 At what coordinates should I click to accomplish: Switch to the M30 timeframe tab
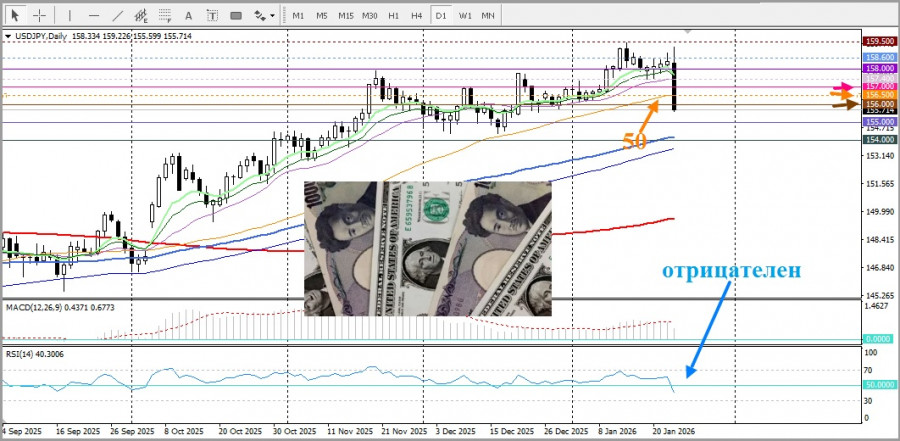point(370,15)
